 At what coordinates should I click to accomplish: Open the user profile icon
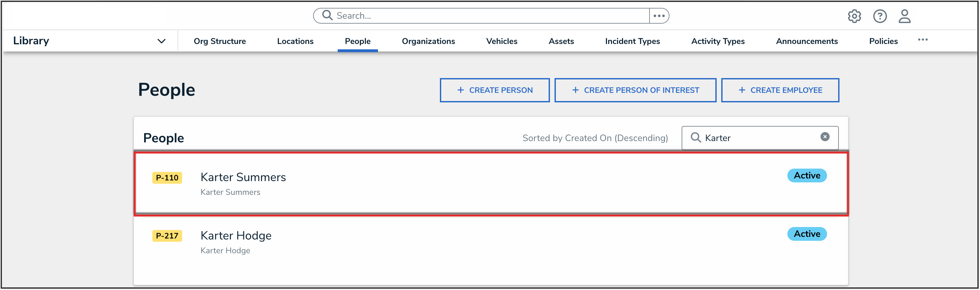[x=904, y=16]
